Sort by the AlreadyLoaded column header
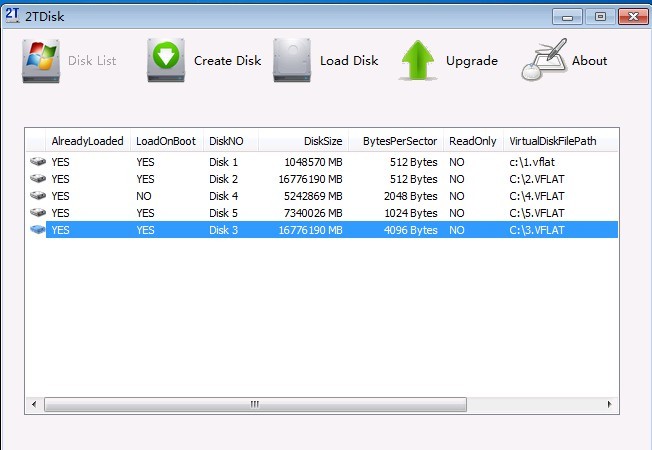The height and width of the screenshot is (450, 652). point(87,141)
